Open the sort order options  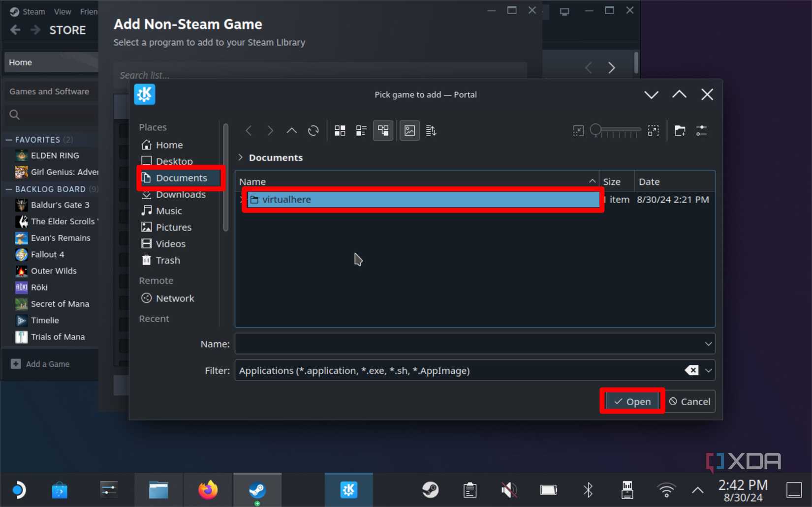(431, 130)
